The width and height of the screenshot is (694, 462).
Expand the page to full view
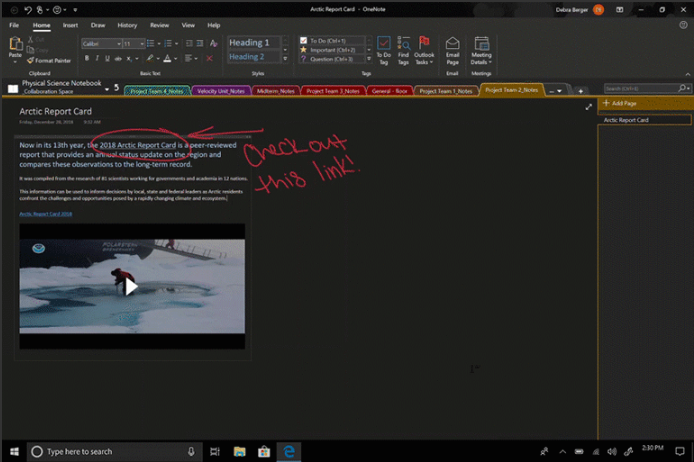pyautogui.click(x=588, y=106)
